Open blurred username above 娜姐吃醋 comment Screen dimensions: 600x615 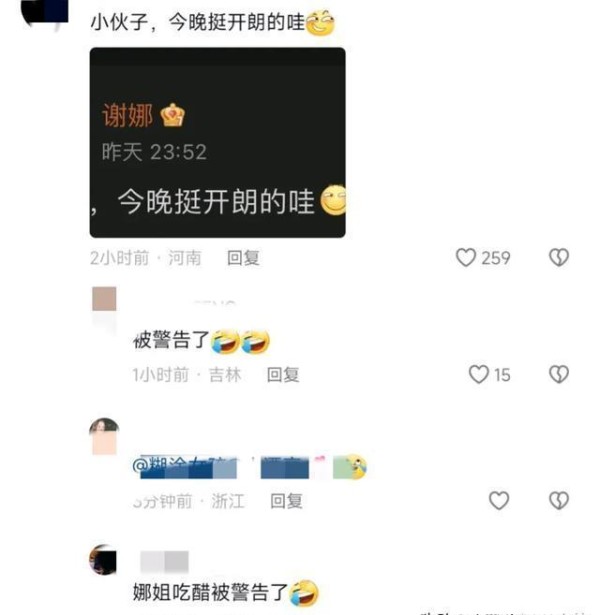pos(164,561)
